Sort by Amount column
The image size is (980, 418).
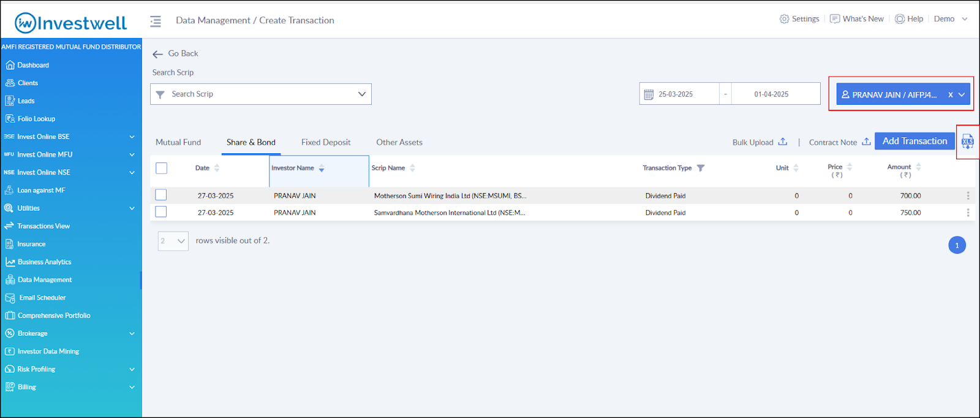[918, 167]
